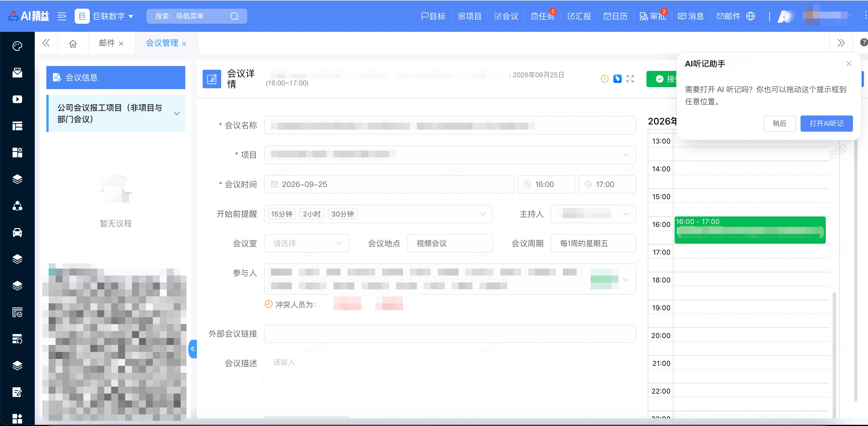The height and width of the screenshot is (426, 868).
Task: Open the 开始前提醒 reminder dropdown
Action: [378, 214]
